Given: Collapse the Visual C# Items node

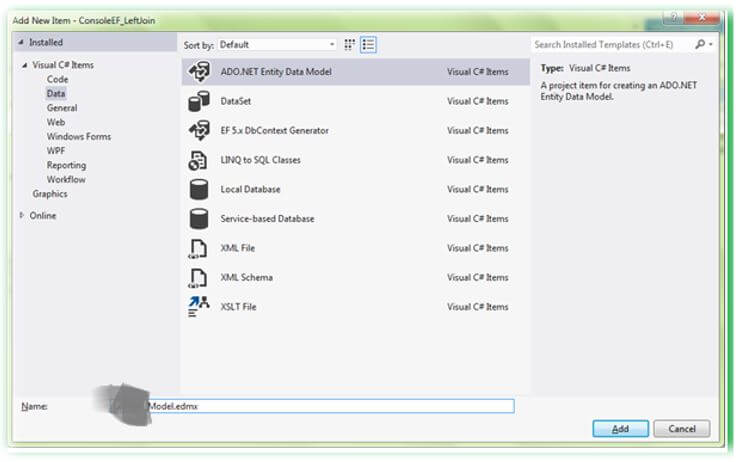Looking at the screenshot, I should pos(24,65).
